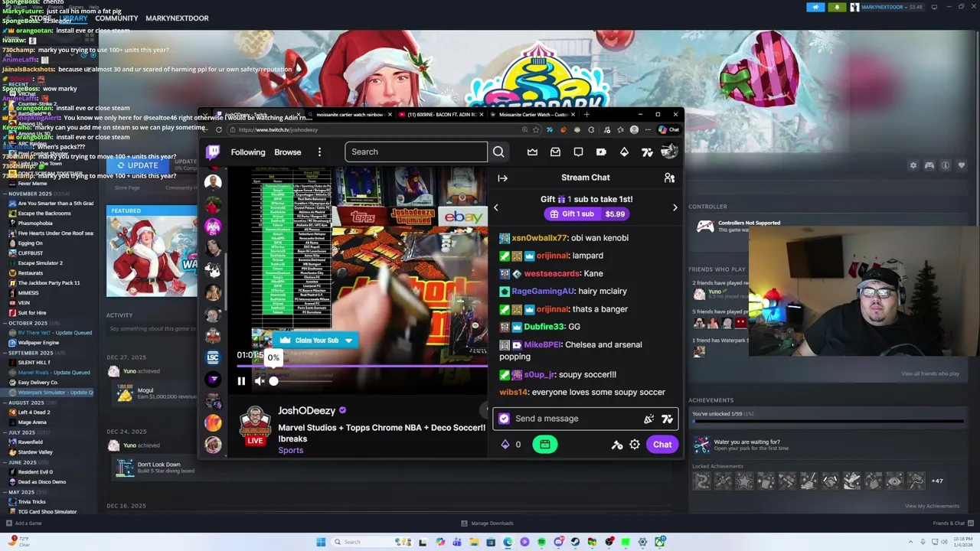Open Steam Manage Downloads

[487, 523]
